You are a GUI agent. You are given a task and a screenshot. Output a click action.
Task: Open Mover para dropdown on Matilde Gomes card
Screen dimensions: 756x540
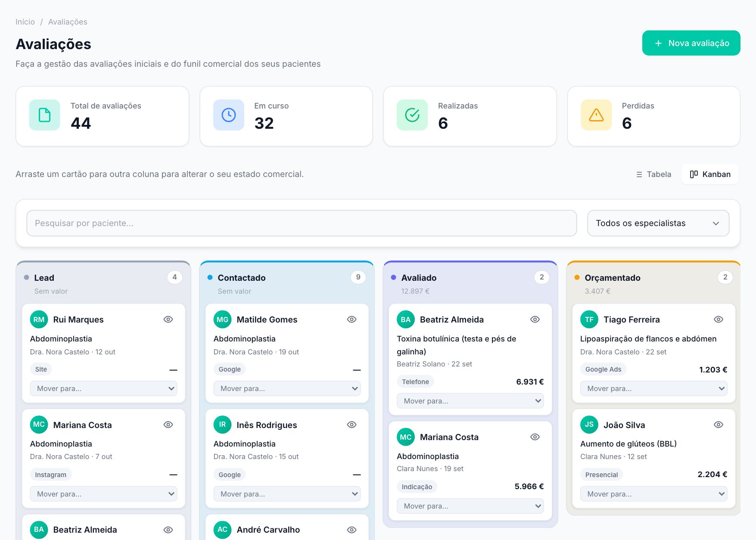tap(287, 388)
